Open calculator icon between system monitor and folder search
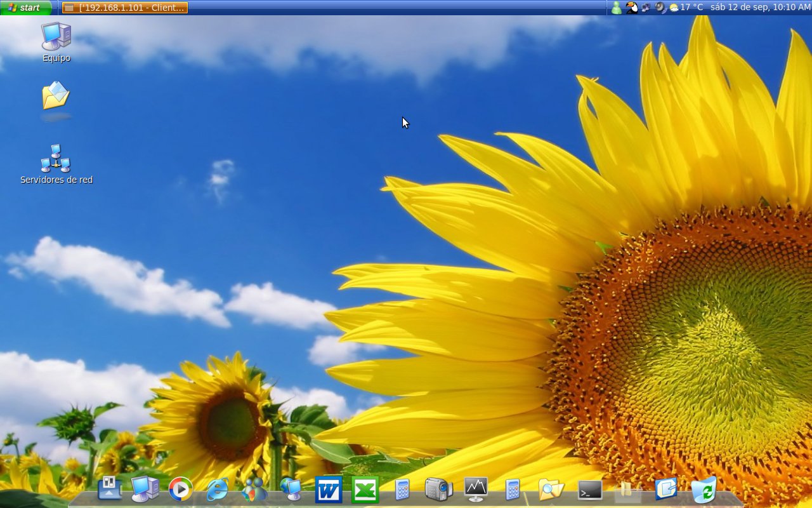 (x=513, y=490)
